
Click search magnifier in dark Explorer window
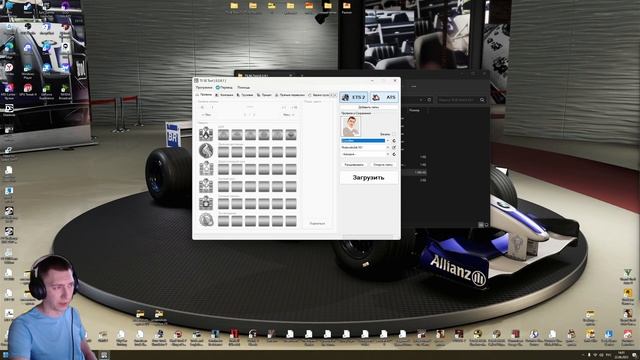tap(482, 100)
